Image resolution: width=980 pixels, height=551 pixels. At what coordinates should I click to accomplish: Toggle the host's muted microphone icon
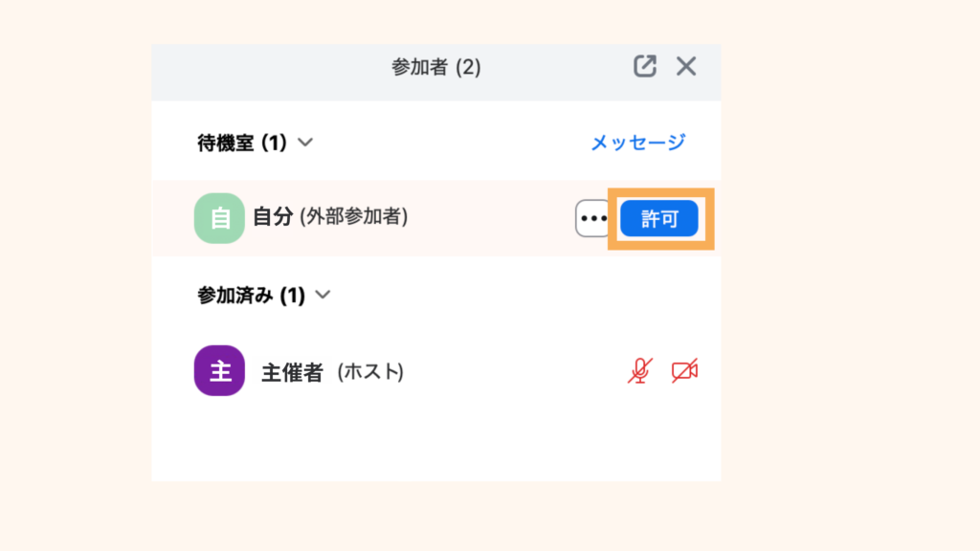tap(640, 371)
